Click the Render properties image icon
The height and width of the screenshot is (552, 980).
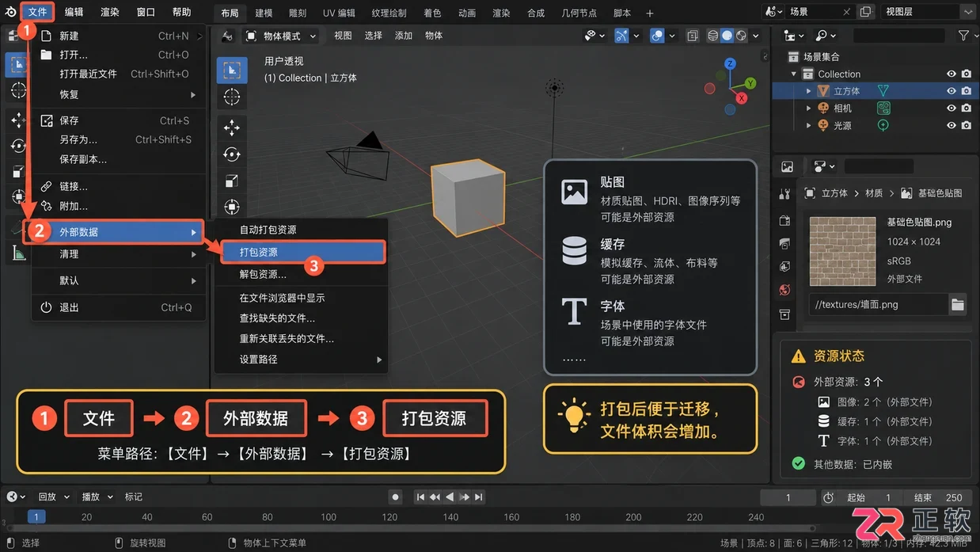[787, 166]
